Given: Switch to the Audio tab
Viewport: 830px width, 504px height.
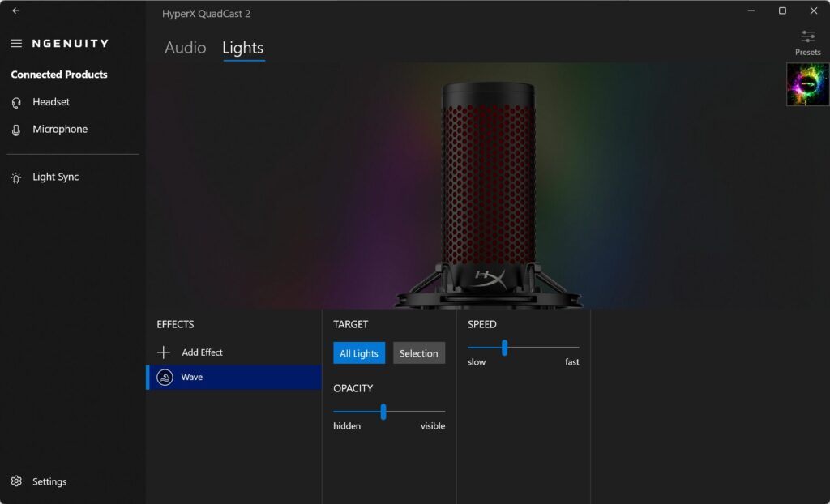Looking at the screenshot, I should coord(186,48).
